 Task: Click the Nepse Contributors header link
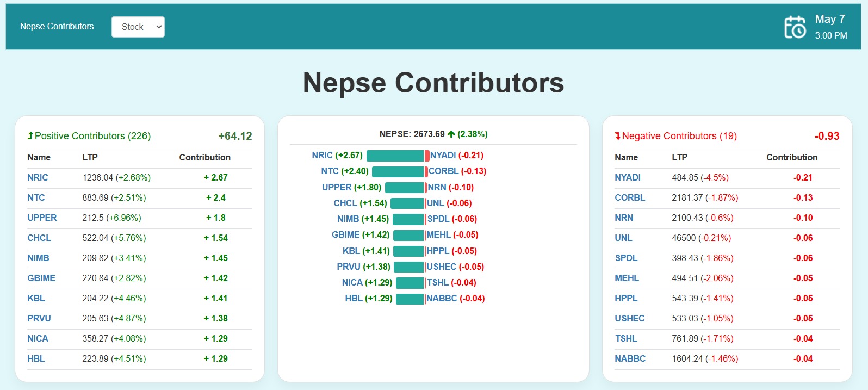[57, 27]
